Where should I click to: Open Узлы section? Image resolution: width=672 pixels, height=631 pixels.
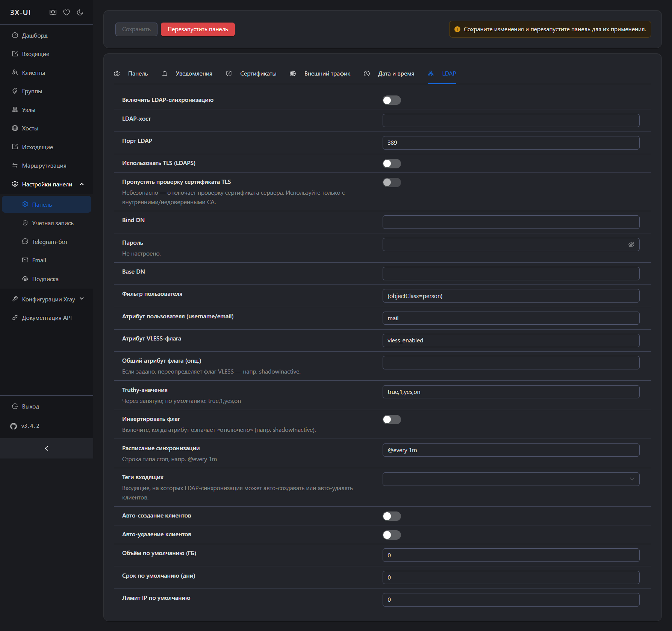[x=47, y=110]
